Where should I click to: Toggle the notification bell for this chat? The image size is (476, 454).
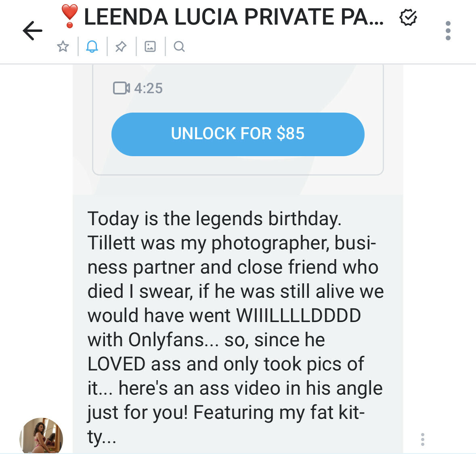[x=92, y=46]
